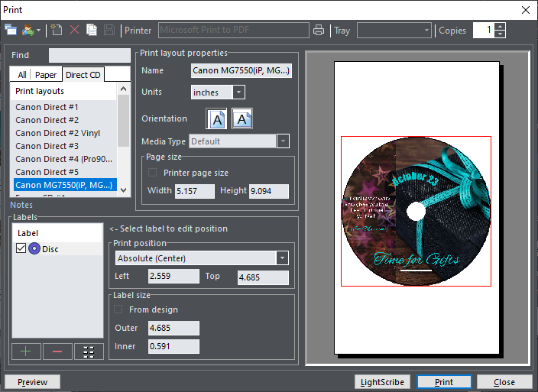538x392 pixels.
Task: Uncheck the Disc label checkbox
Action: [x=21, y=248]
